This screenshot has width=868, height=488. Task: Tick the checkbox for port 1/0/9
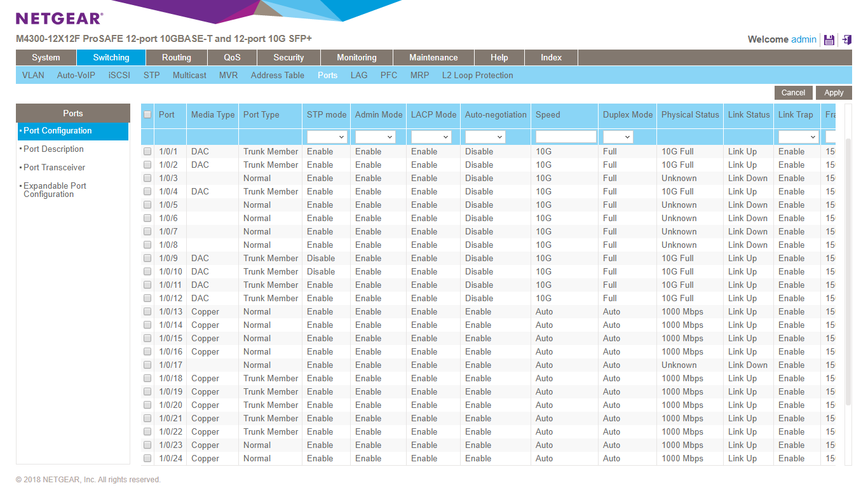point(147,258)
